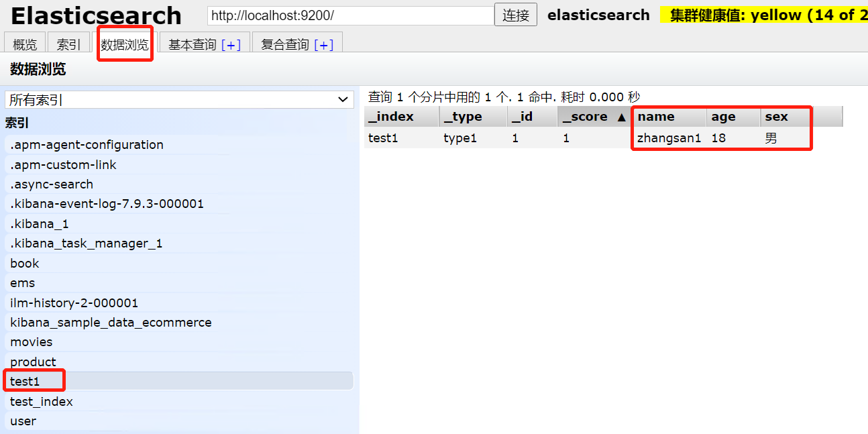Sort results by _index column header
Screen dimensions: 868x434
point(401,117)
